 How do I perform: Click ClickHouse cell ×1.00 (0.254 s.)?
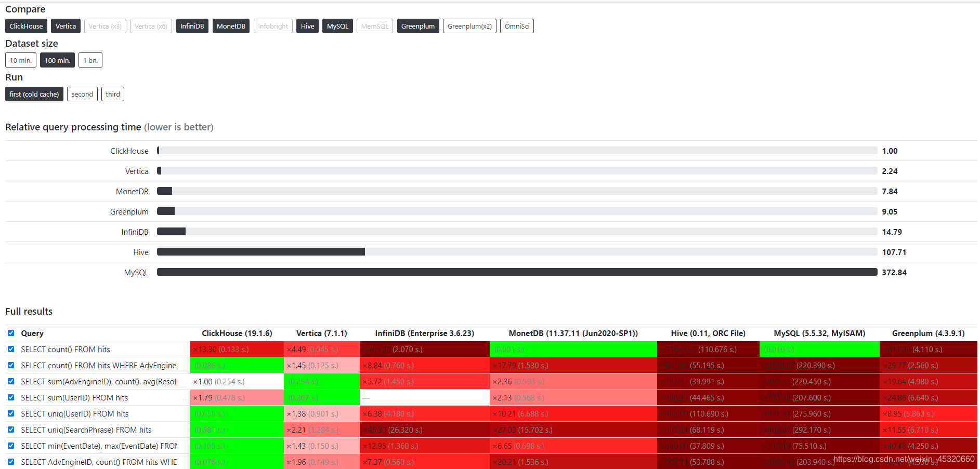[237, 382]
